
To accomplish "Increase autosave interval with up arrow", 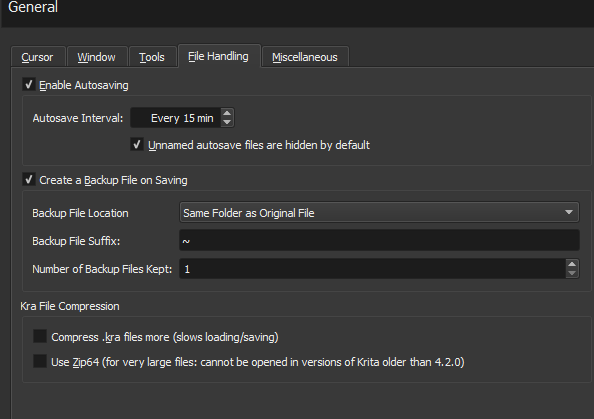I will click(x=227, y=113).
